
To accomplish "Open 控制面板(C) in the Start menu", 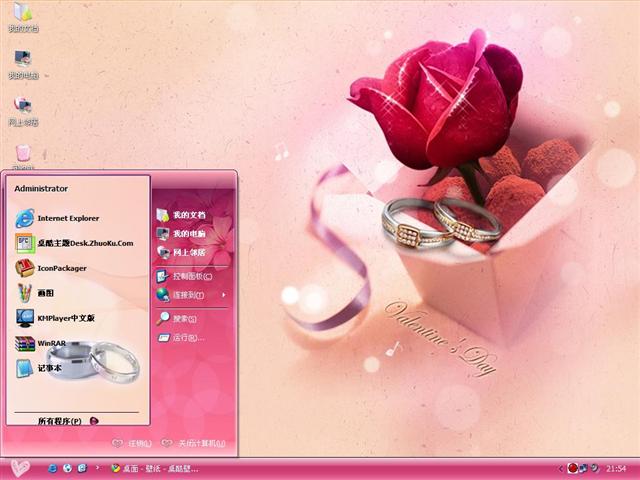I will click(183, 275).
